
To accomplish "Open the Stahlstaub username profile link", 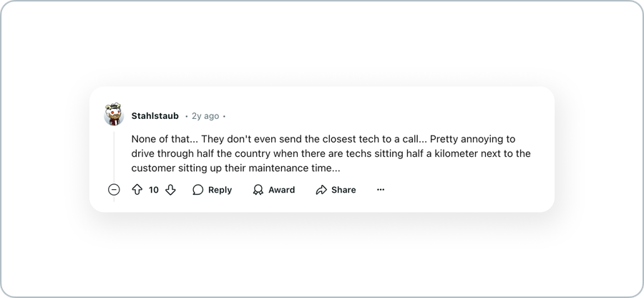I will click(155, 116).
